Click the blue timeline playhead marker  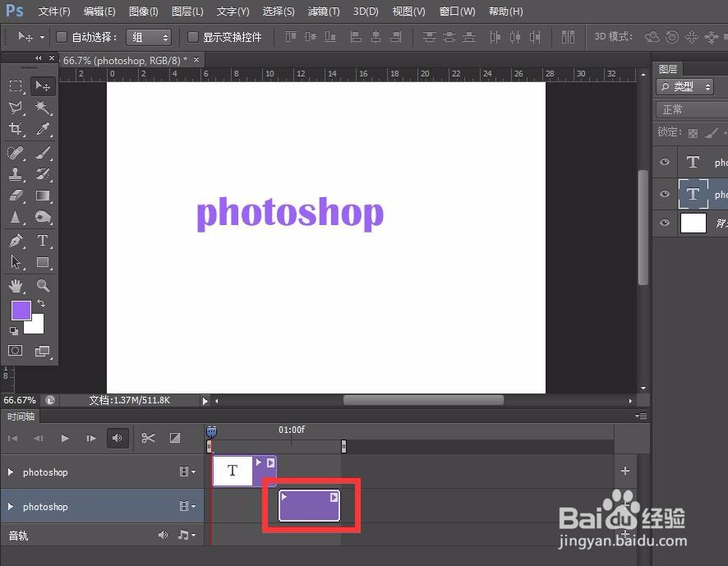pyautogui.click(x=211, y=432)
